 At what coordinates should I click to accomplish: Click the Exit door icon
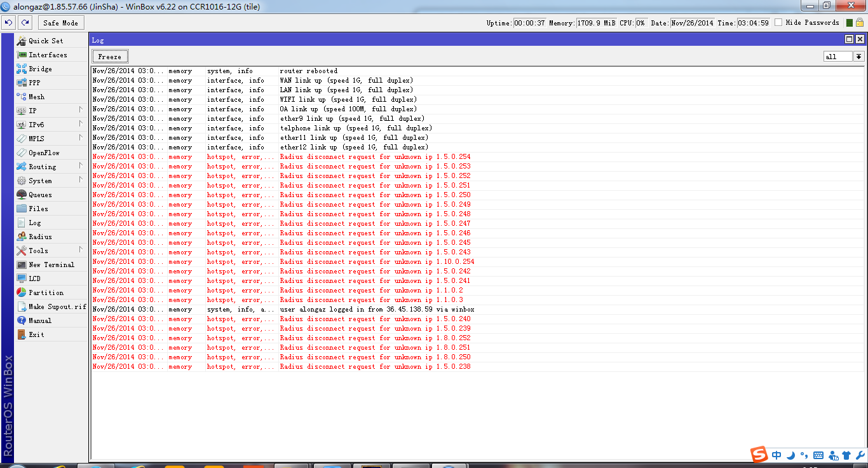tap(22, 334)
